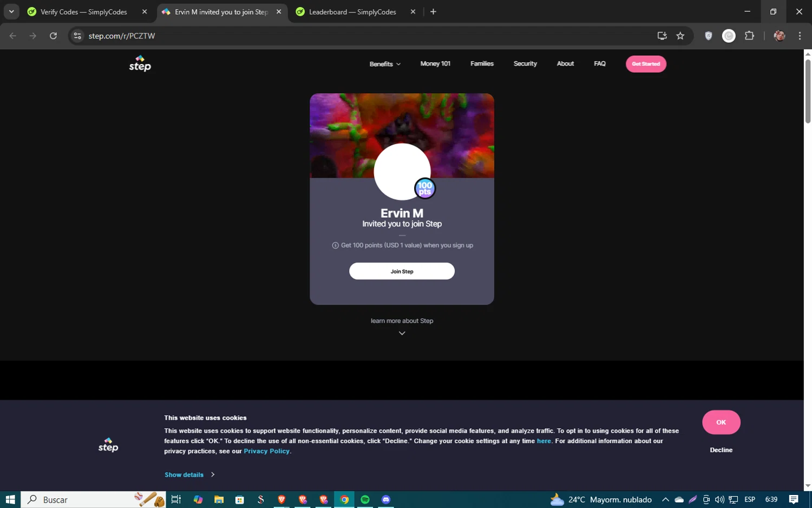The width and height of the screenshot is (812, 508).
Task: Open the Chrome three-dot menu
Action: (x=800, y=36)
